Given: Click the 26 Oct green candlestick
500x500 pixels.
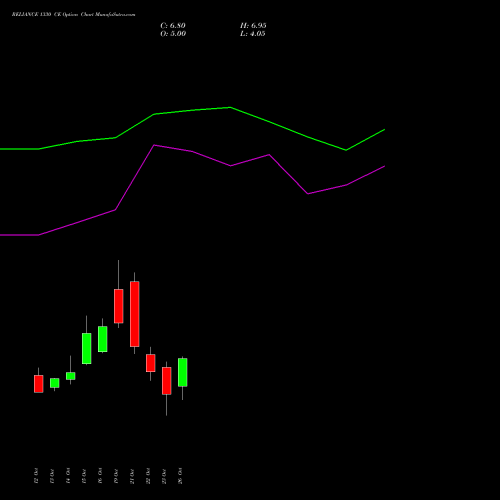Looking at the screenshot, I should pos(183,372).
